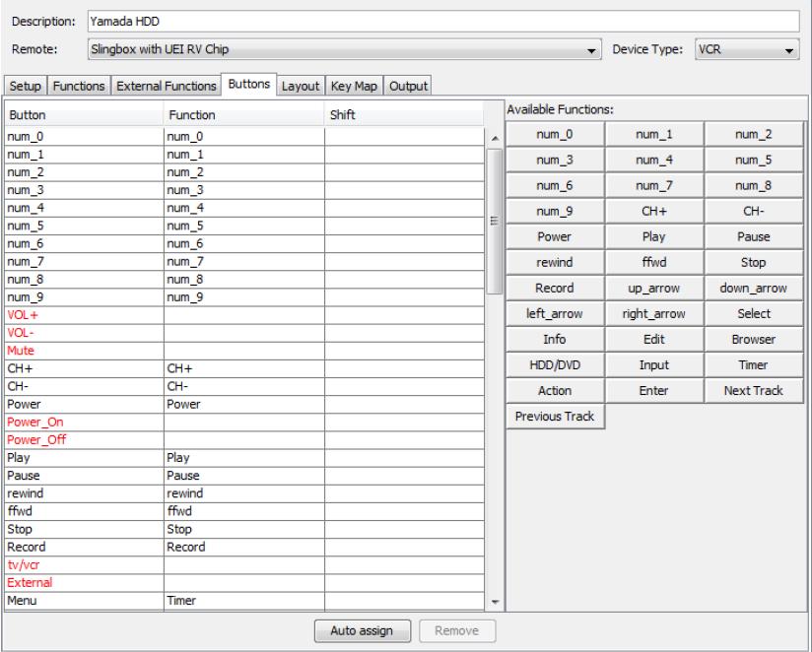The image size is (812, 652).
Task: Click the Shift column header
Action: coord(402,115)
